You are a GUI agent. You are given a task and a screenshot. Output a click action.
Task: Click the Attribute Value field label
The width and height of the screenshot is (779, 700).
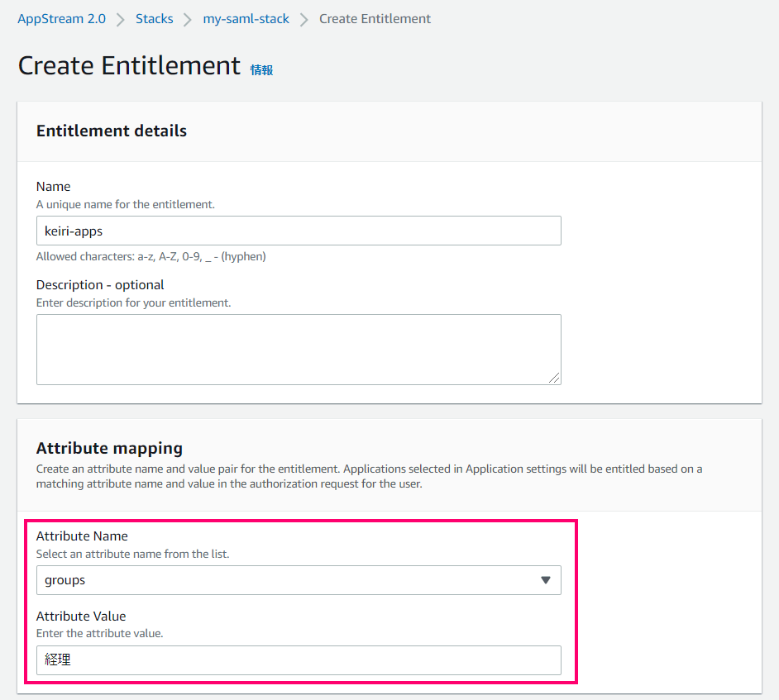tap(81, 616)
